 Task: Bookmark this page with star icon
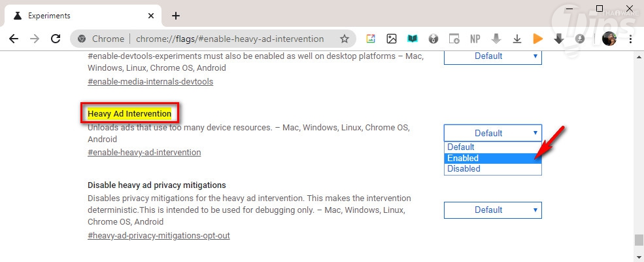click(345, 39)
